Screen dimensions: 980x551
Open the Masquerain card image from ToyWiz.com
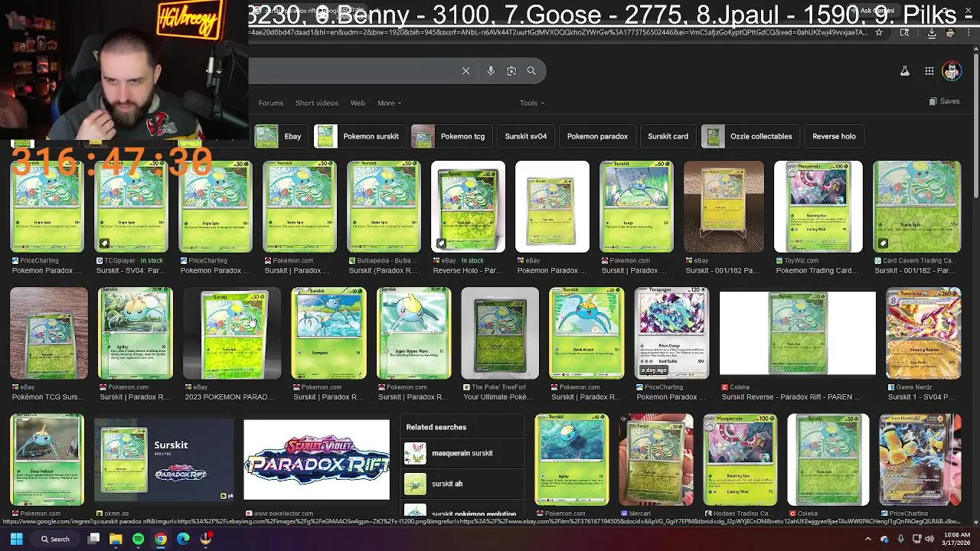pyautogui.click(x=818, y=206)
